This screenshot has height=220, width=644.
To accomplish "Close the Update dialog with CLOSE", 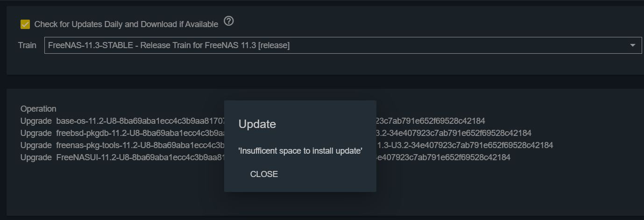I will pyautogui.click(x=264, y=174).
